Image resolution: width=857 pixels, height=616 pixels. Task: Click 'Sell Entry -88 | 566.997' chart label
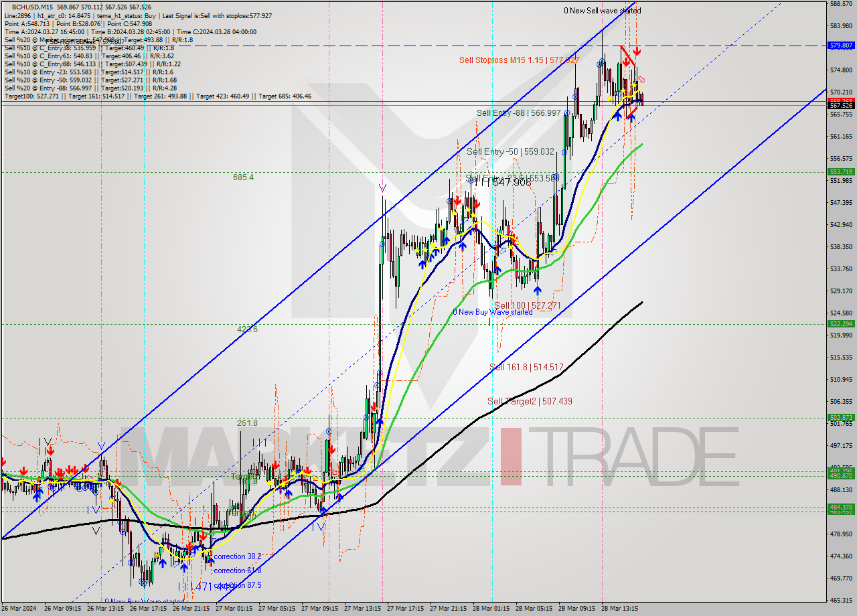518,112
